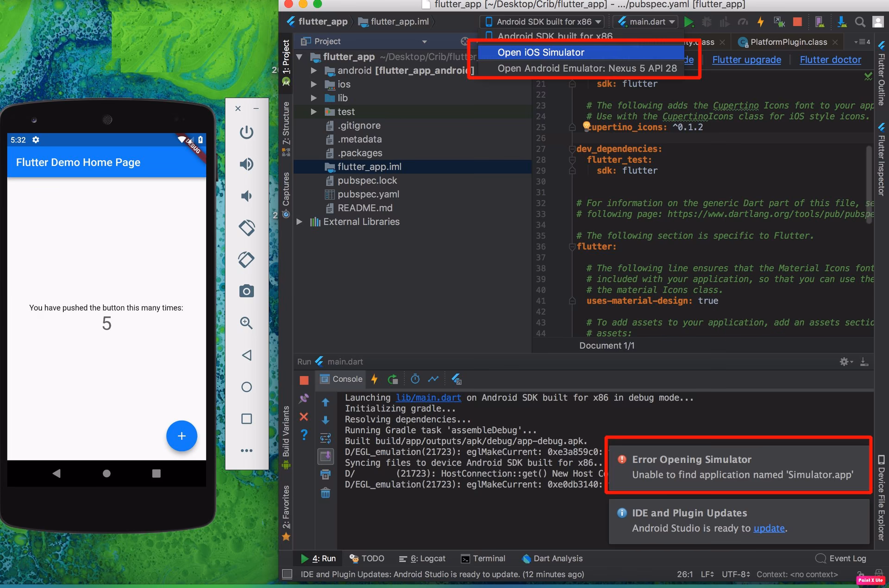
Task: Run main.dart with the green play icon
Action: click(x=689, y=22)
